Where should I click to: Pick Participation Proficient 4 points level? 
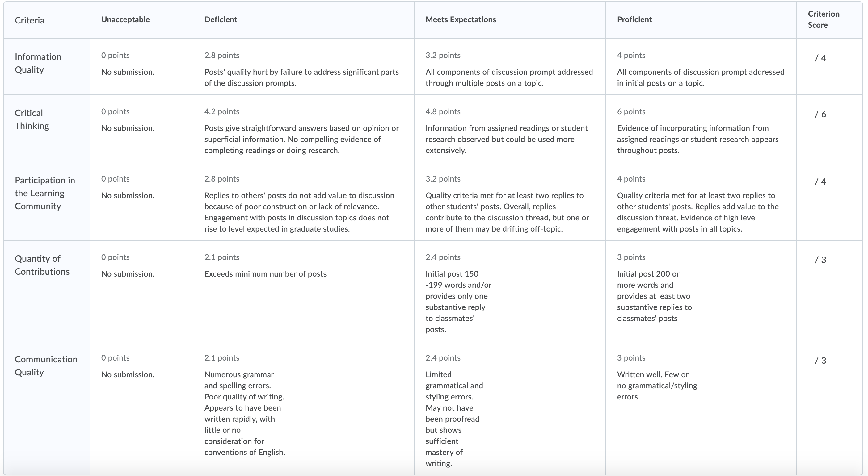[x=701, y=201]
